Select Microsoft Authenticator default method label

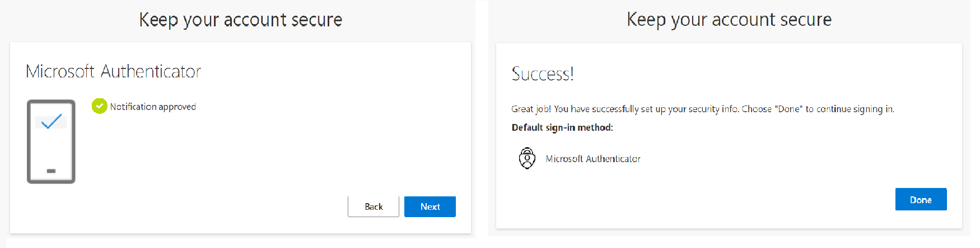(593, 159)
